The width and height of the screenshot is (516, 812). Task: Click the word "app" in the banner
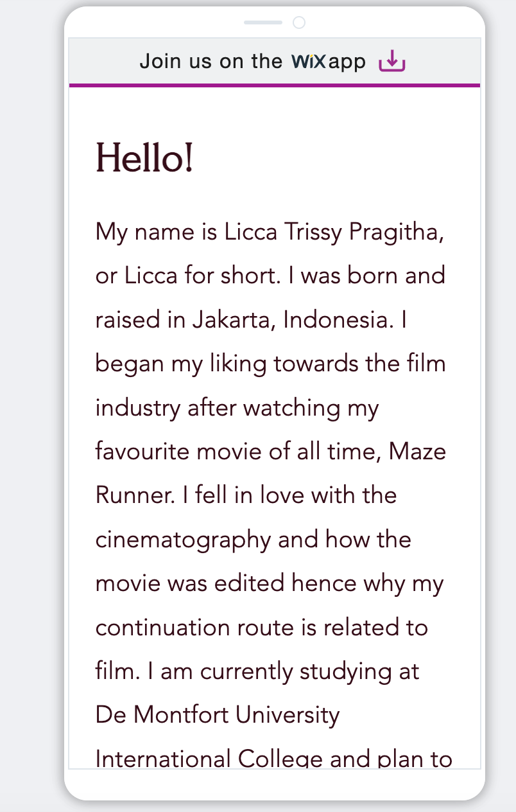point(347,62)
